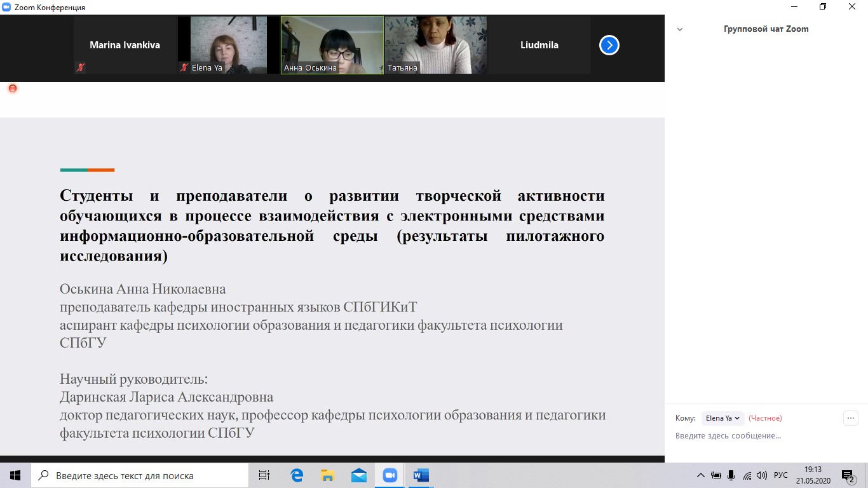
Task: Minimize the Zoom conference window
Action: (x=794, y=7)
